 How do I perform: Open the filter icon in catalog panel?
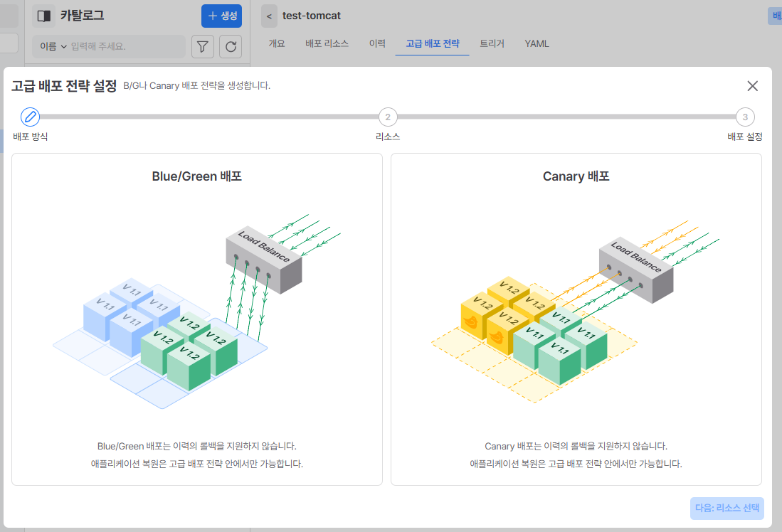(203, 46)
